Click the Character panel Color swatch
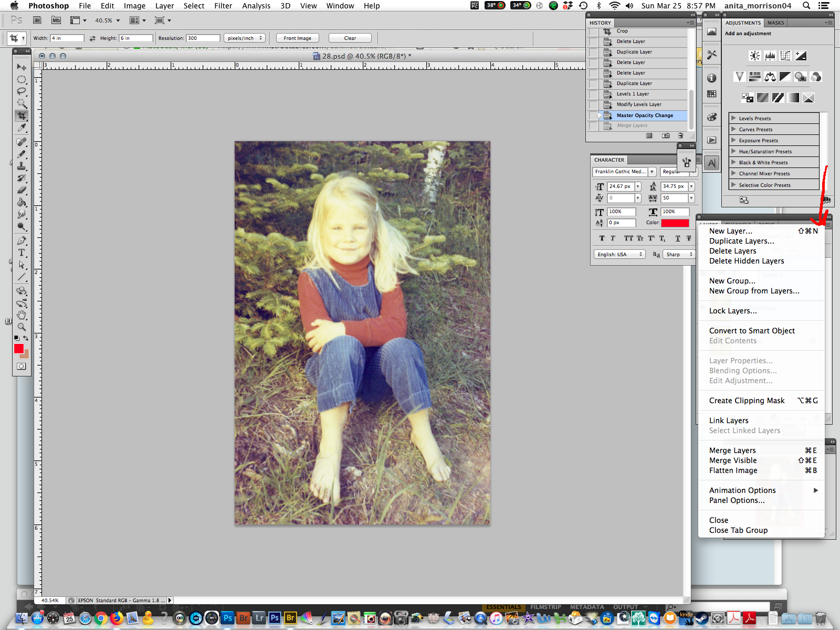The height and width of the screenshot is (630, 840). tap(675, 223)
